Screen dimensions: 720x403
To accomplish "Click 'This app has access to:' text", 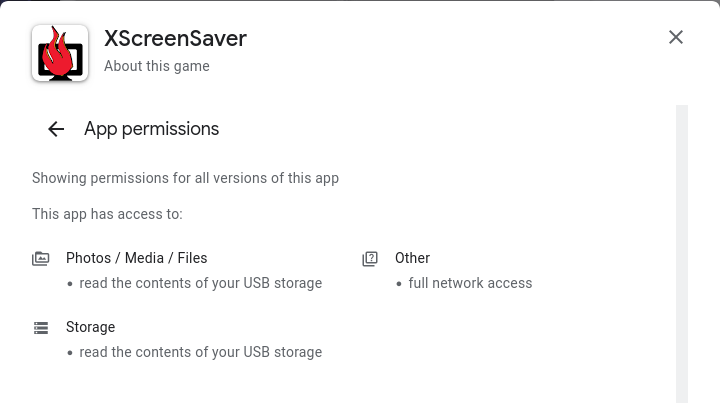I will tap(107, 214).
